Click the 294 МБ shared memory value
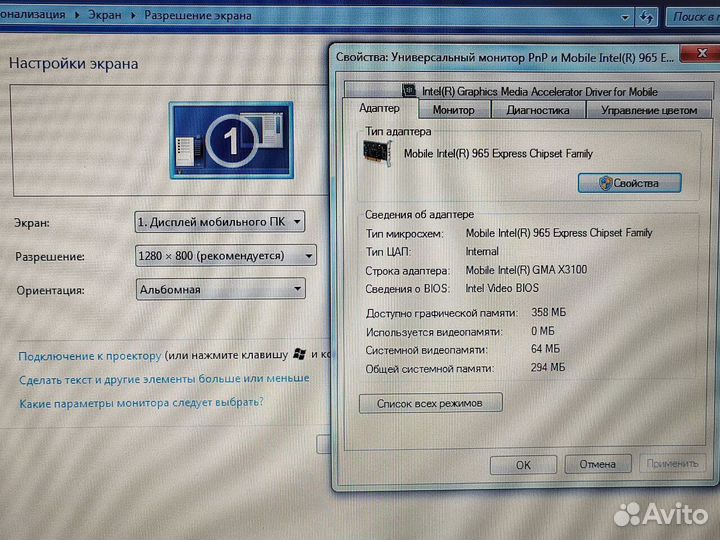 pyautogui.click(x=548, y=367)
